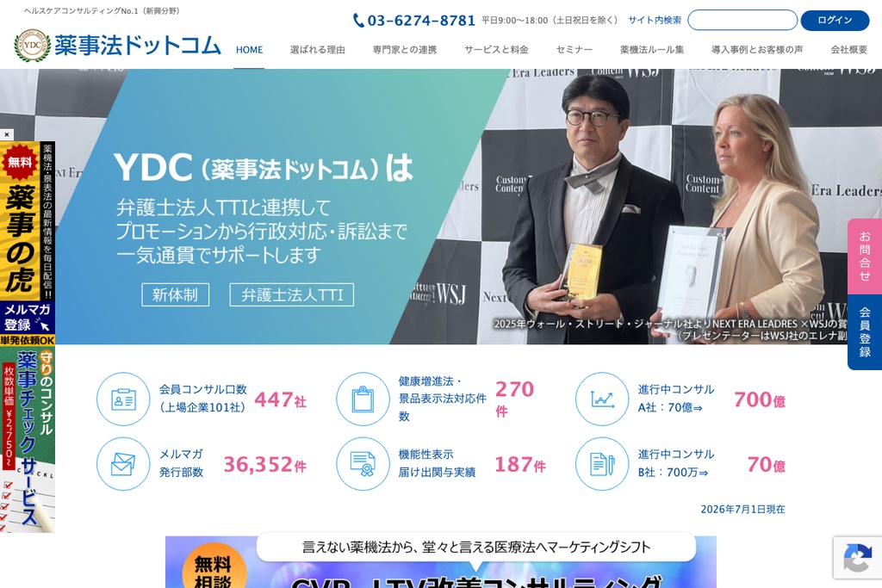Focus the サイト内検索 search field
The width and height of the screenshot is (882, 588).
click(742, 21)
